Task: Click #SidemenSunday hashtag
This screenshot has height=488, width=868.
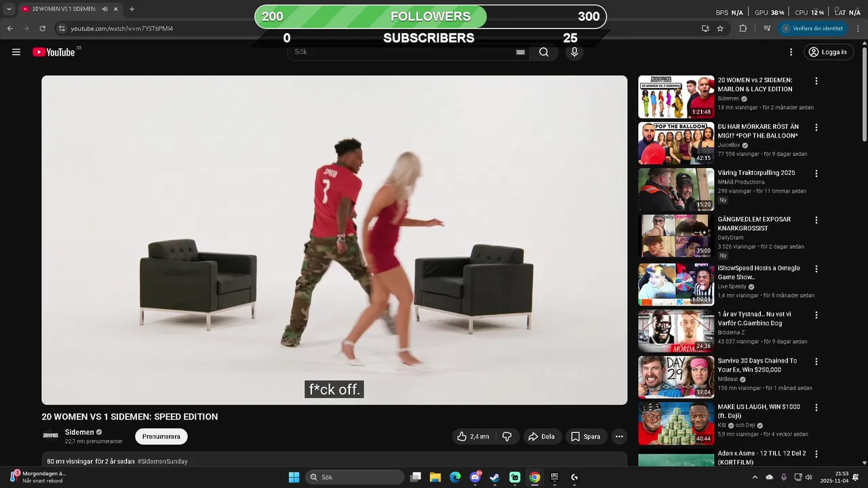Action: pos(163,462)
